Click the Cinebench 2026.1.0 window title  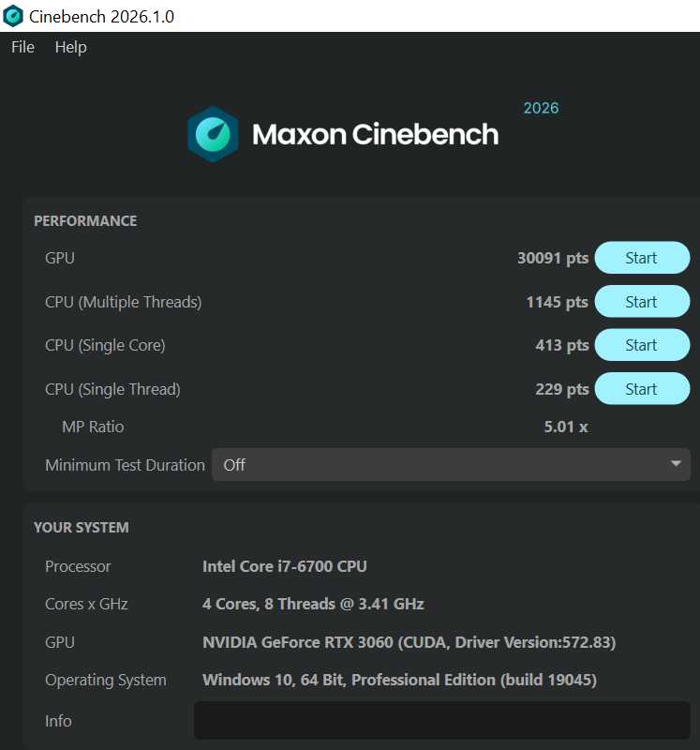[x=101, y=17]
